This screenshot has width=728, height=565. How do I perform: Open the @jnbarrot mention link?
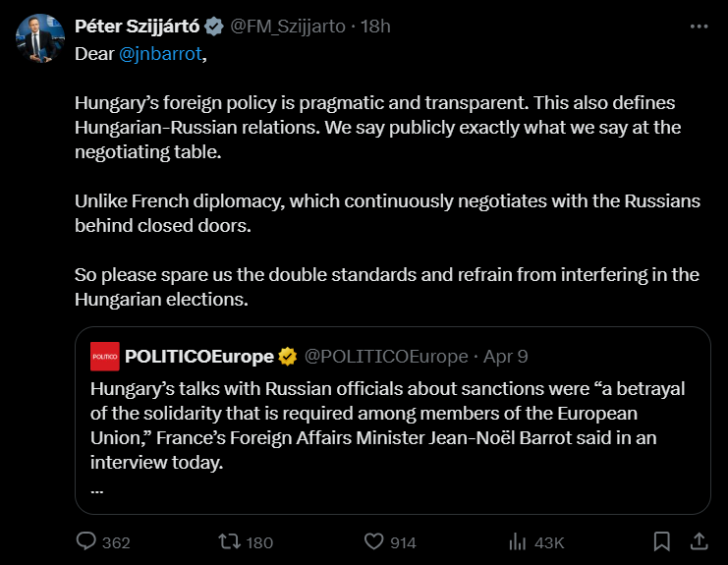[160, 53]
